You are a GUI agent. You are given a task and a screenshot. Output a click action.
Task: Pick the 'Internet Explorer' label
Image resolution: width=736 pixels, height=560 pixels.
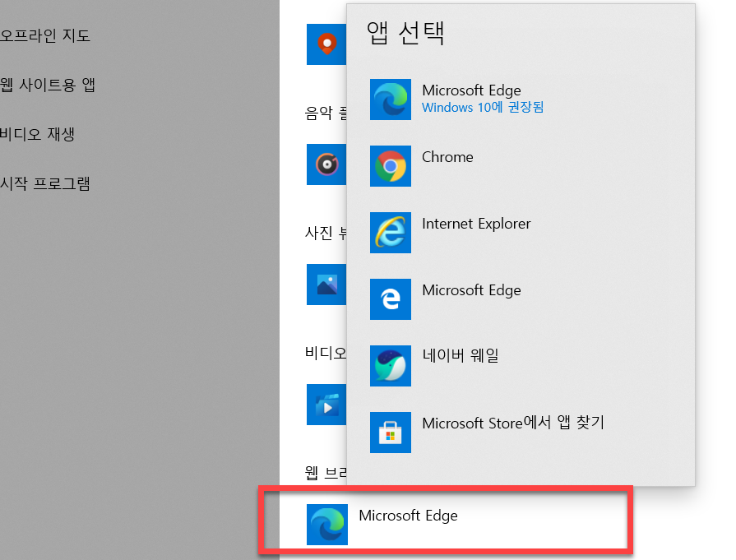coord(476,224)
